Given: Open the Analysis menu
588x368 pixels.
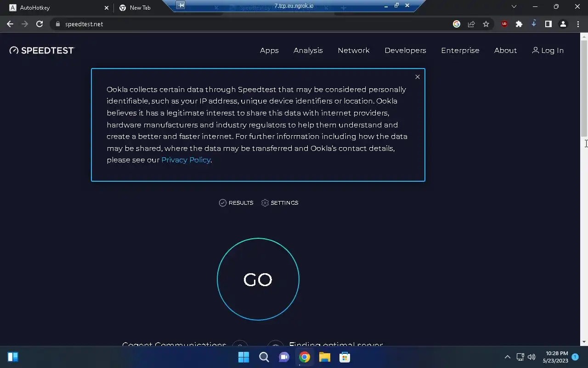Looking at the screenshot, I should [308, 51].
